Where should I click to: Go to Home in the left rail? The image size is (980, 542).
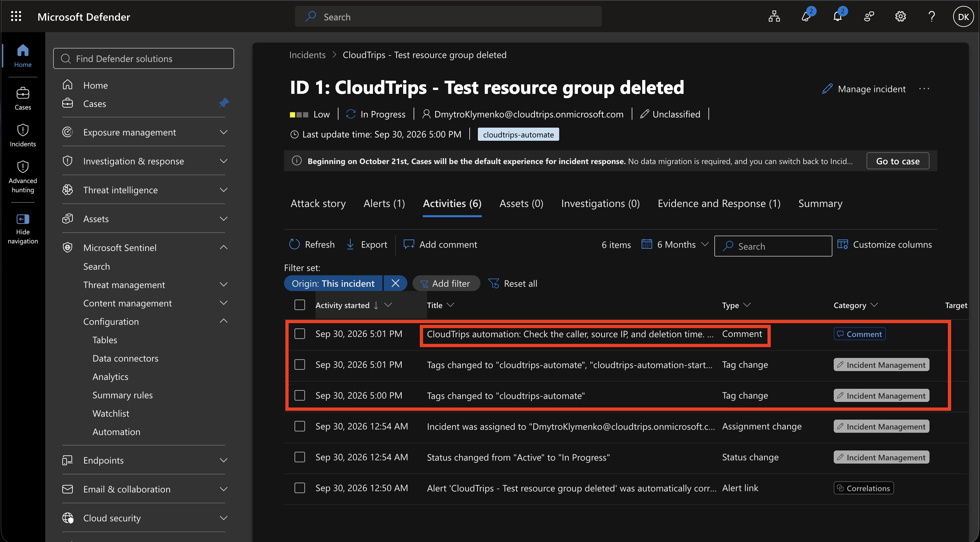23,55
